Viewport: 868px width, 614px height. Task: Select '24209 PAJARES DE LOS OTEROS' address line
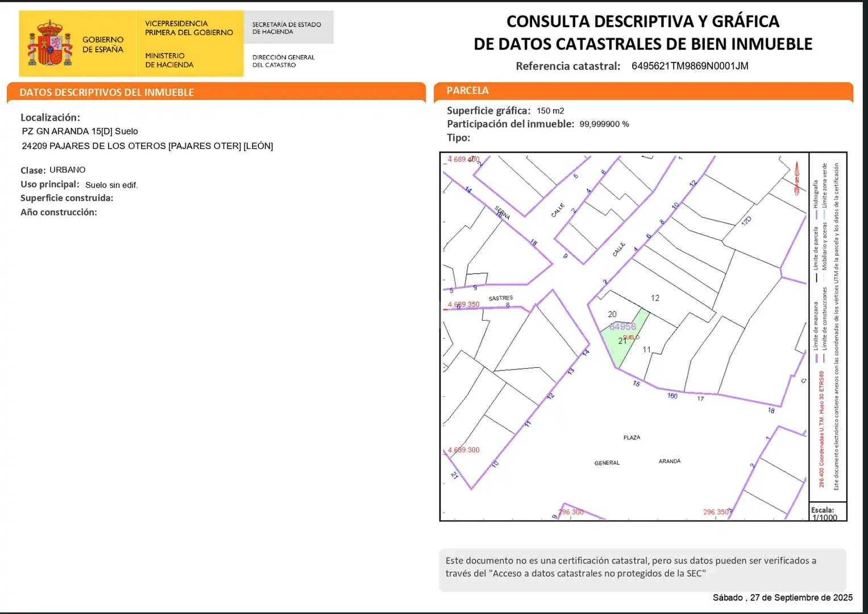(147, 146)
